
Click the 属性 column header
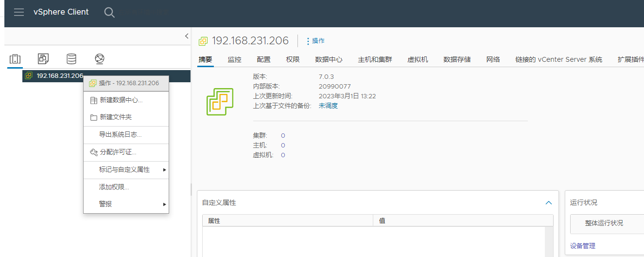(288, 220)
